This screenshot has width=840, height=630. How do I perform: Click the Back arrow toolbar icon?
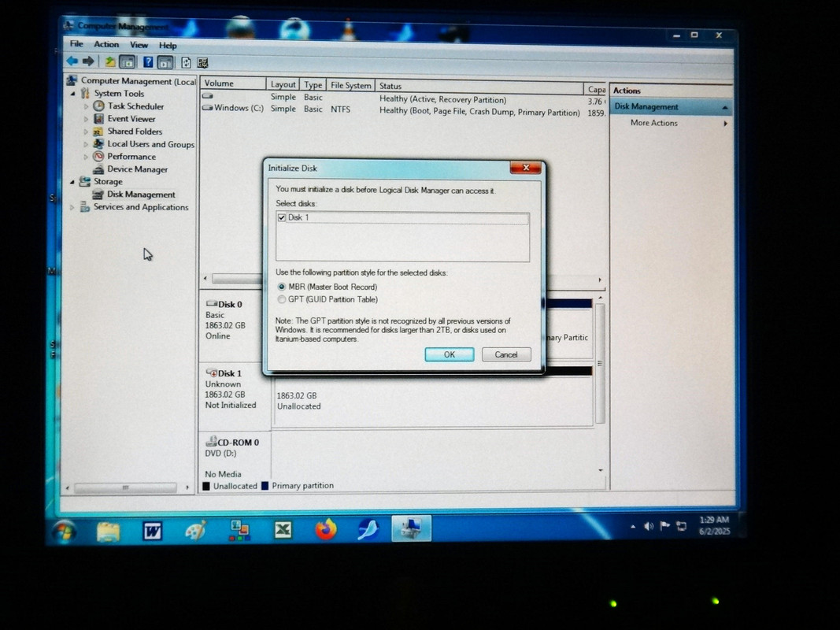[x=72, y=61]
